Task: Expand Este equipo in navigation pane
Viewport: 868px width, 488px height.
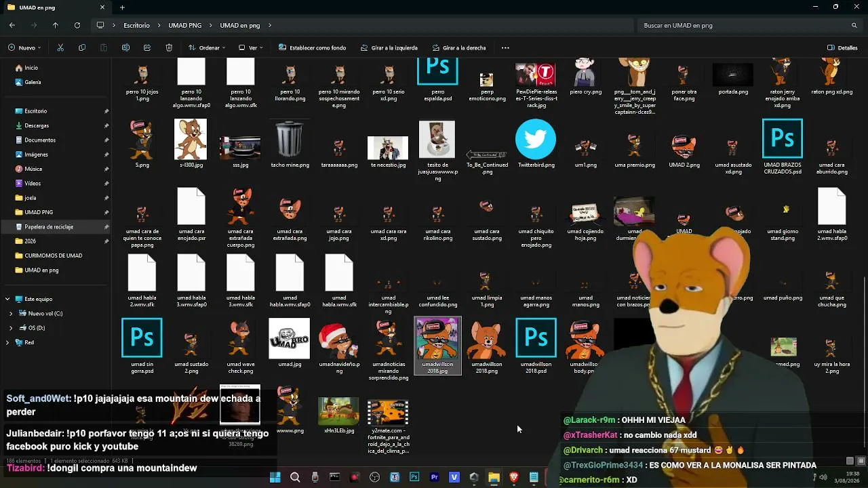Action: coord(7,299)
